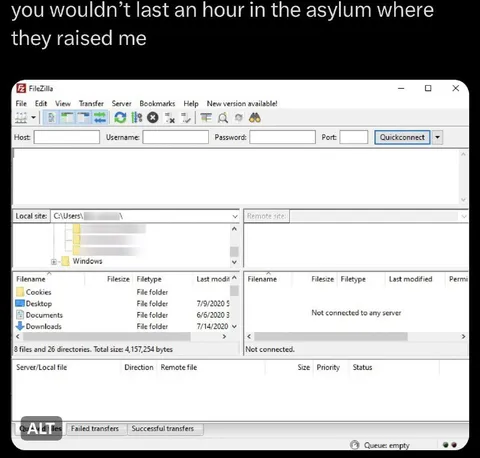
Task: Sort queue by Status column
Action: point(362,367)
